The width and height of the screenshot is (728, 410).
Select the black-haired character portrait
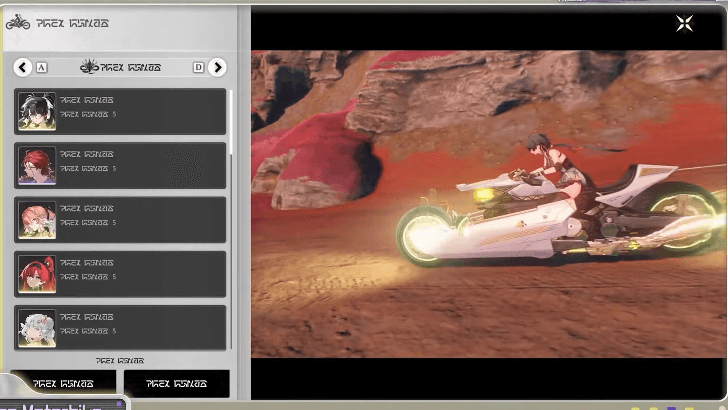[x=37, y=111]
